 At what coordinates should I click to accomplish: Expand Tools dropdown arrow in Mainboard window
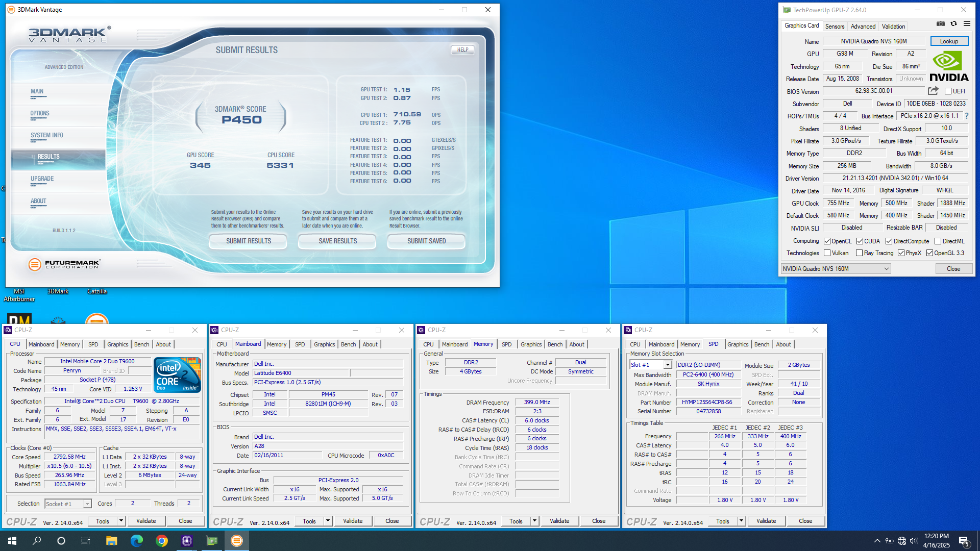[x=328, y=521]
